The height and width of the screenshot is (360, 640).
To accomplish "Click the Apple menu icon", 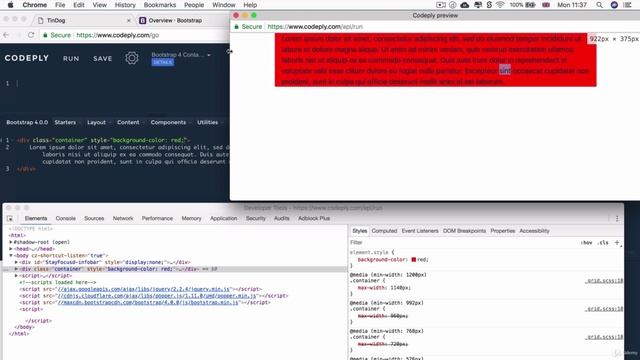I will click(x=10, y=5).
